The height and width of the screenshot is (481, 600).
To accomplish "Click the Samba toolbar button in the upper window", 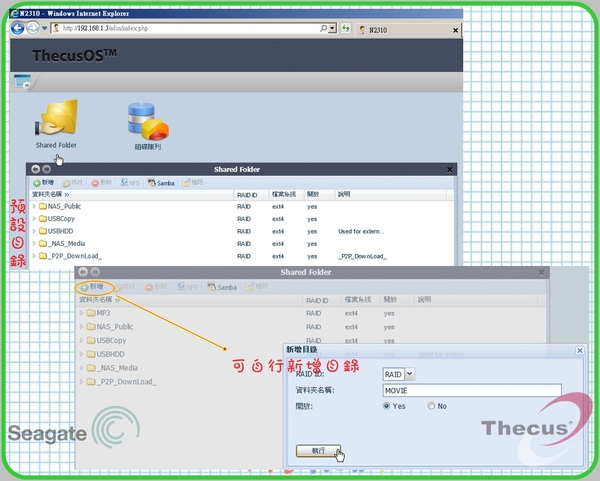I will [160, 183].
